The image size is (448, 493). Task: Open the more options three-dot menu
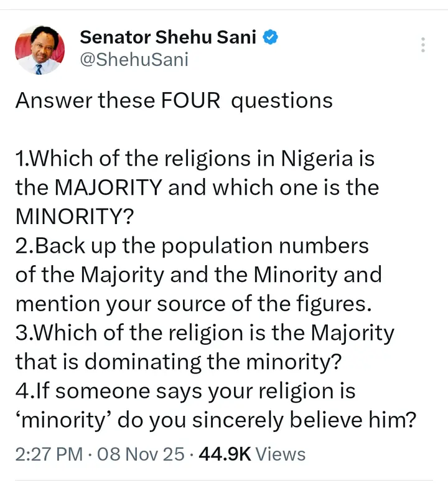(x=423, y=45)
